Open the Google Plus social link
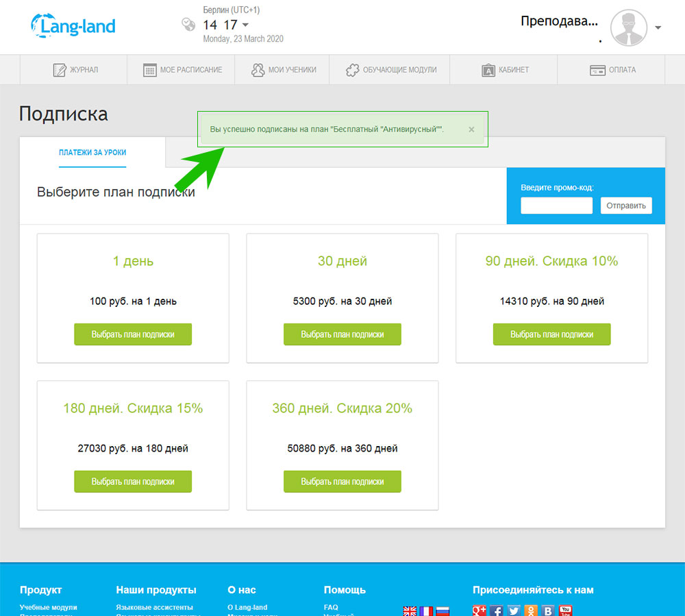Screen dimensions: 685x616 480,610
